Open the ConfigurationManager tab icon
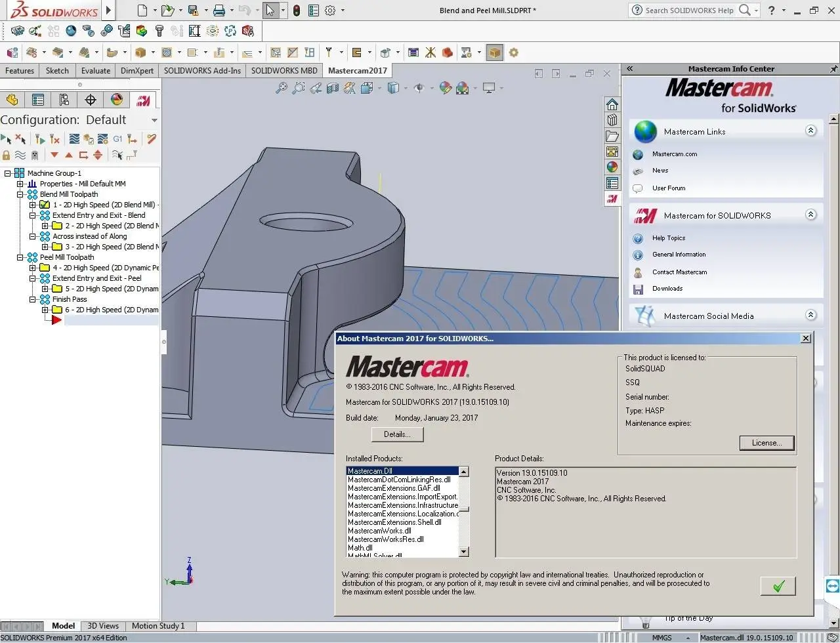The image size is (840, 643). [64, 100]
